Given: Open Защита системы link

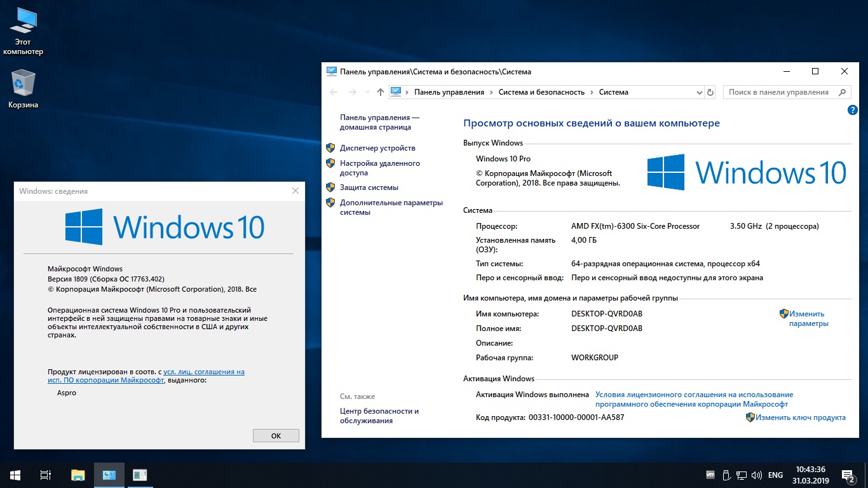Looking at the screenshot, I should (369, 187).
